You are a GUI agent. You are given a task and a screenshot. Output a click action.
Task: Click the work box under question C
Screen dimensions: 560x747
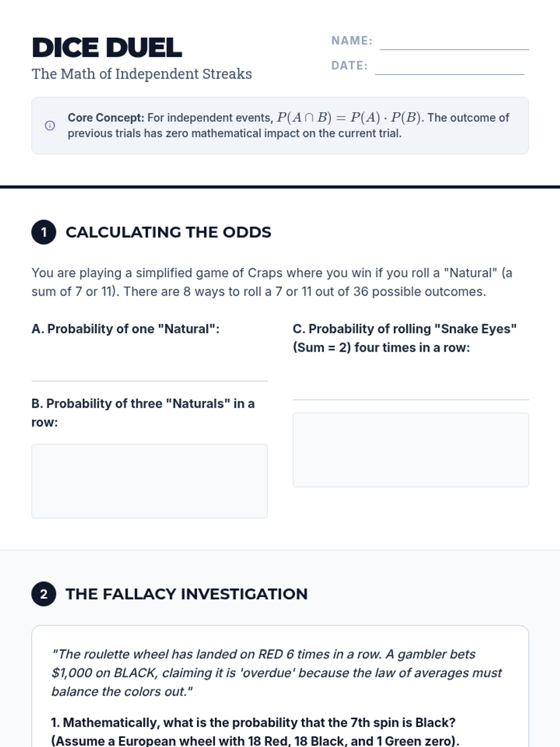(x=411, y=450)
